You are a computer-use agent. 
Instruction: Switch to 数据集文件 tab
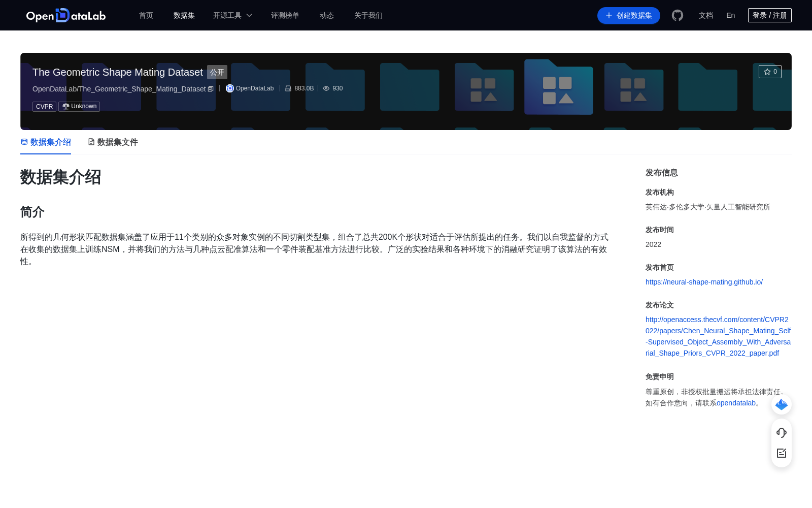pos(113,142)
